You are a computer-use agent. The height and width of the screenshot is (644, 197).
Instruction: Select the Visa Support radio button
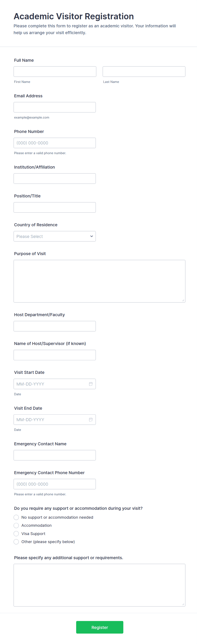pos(16,534)
